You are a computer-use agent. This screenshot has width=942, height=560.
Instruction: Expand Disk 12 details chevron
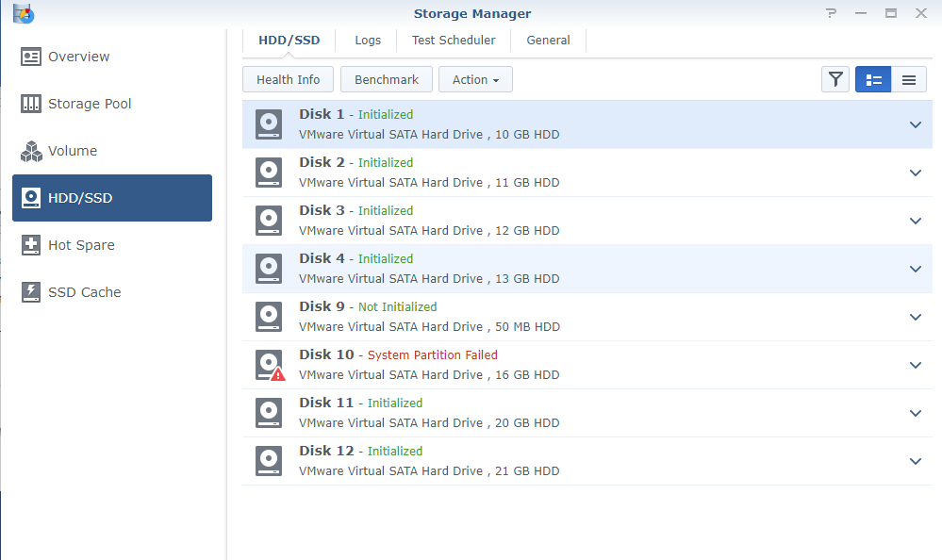click(915, 461)
